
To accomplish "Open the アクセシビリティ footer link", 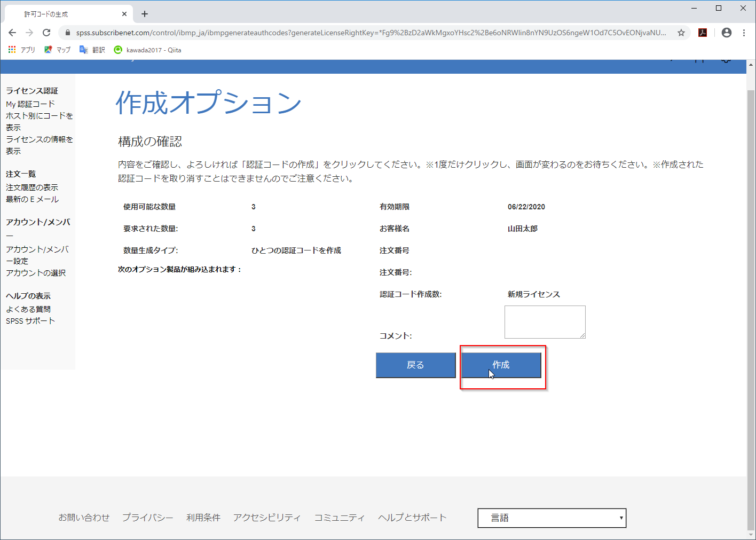I will point(267,518).
